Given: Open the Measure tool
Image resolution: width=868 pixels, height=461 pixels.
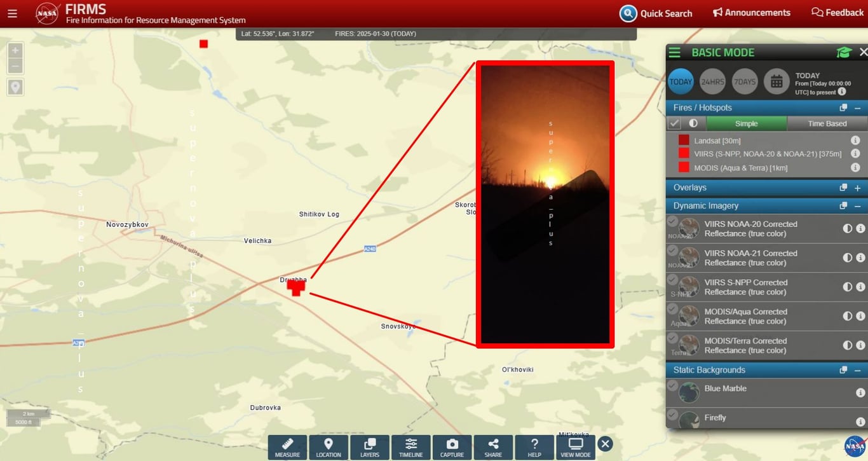Looking at the screenshot, I should click(x=287, y=447).
